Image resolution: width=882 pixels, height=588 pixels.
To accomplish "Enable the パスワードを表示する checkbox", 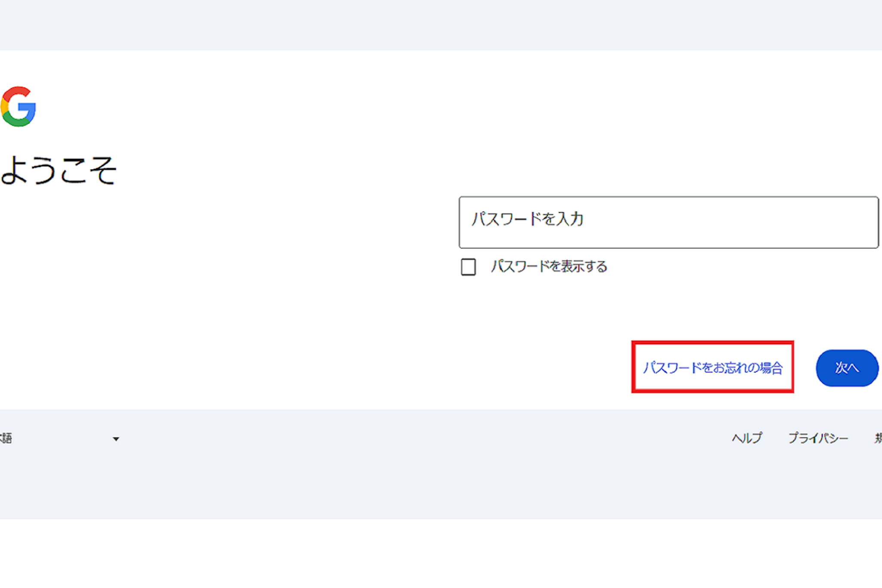I will [x=468, y=267].
